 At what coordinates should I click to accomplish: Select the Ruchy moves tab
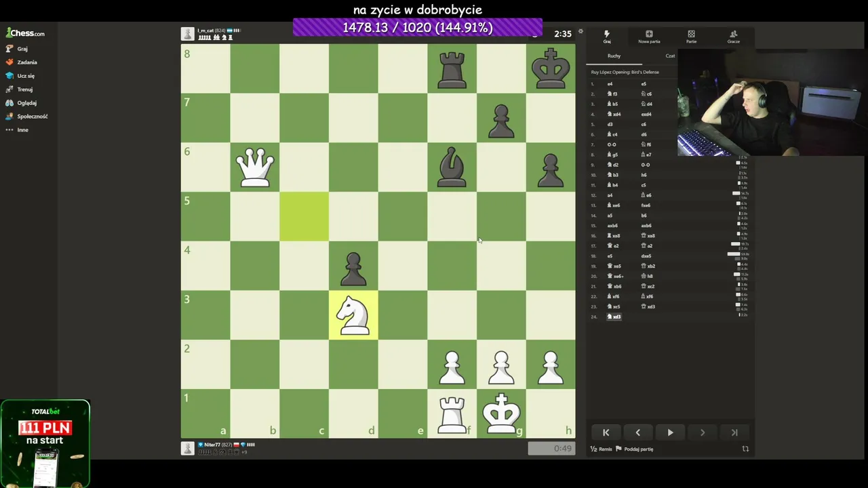pos(614,56)
